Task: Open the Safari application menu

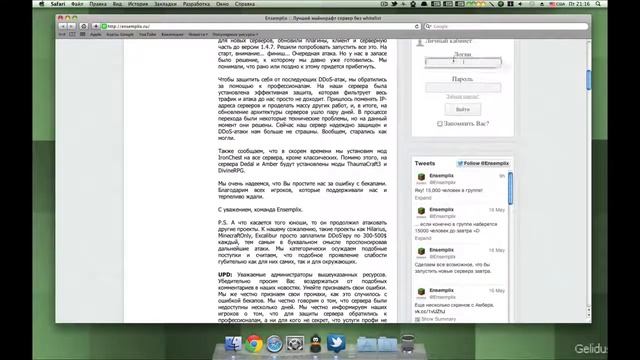Action: [x=58, y=4]
